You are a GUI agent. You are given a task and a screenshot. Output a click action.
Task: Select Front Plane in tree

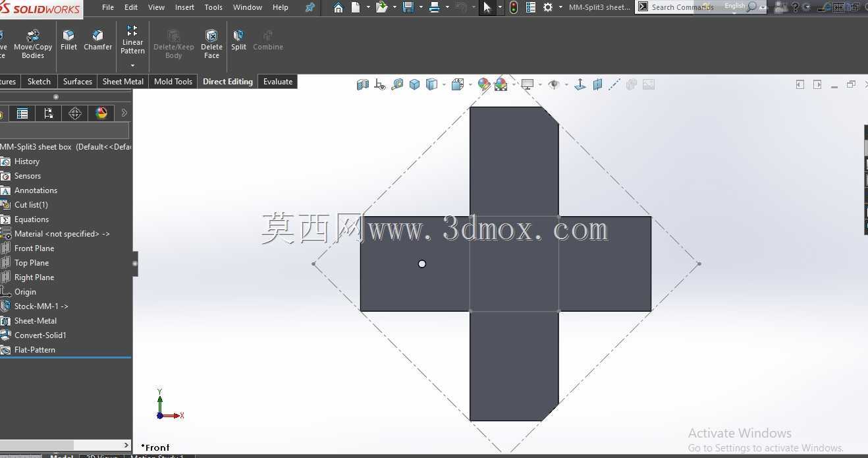click(x=34, y=248)
